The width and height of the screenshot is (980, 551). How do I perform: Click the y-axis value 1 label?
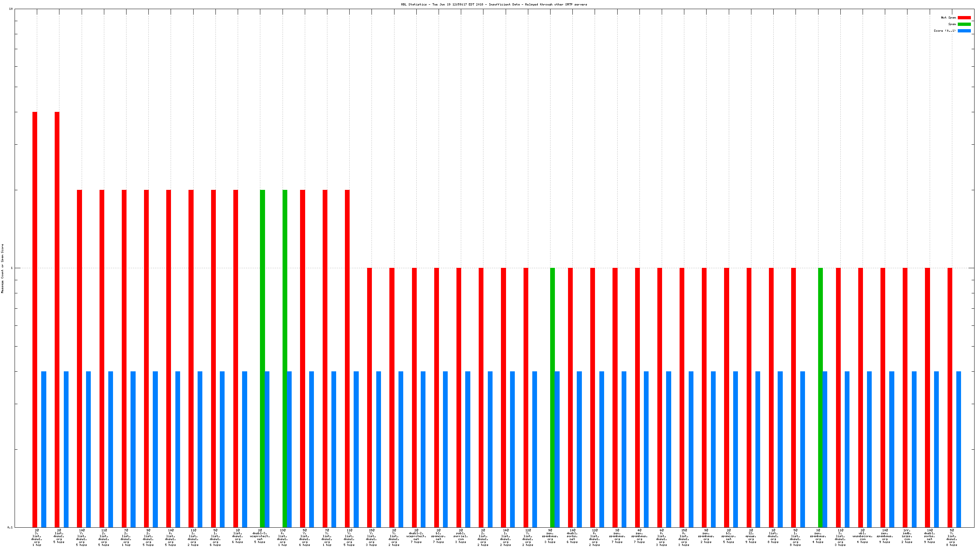pyautogui.click(x=11, y=268)
